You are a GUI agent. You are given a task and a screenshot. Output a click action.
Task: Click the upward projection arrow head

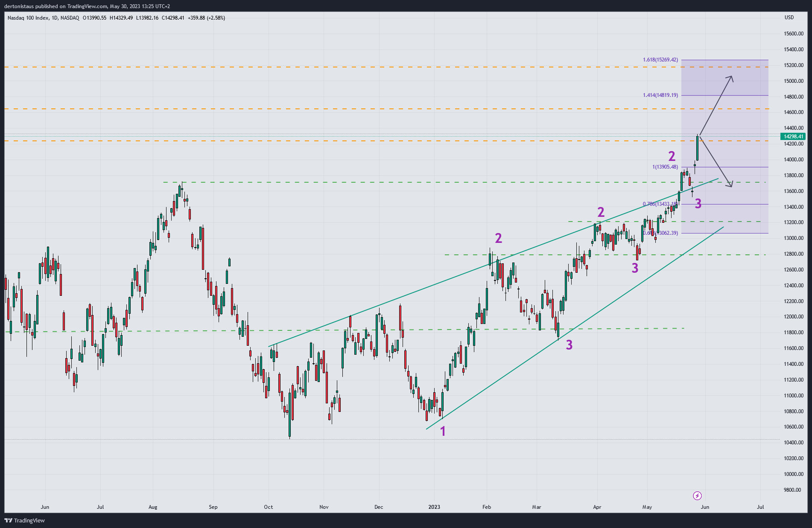pyautogui.click(x=731, y=77)
